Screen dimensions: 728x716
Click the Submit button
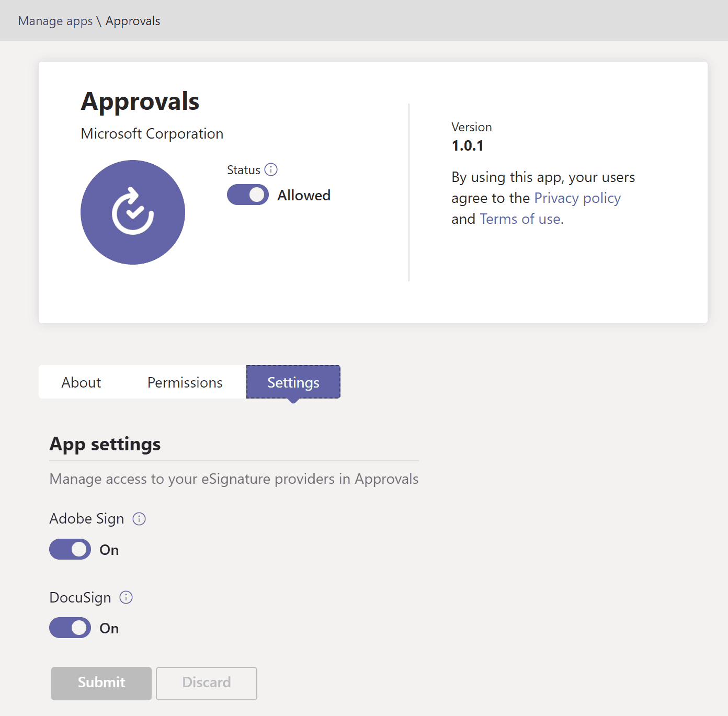(x=101, y=683)
